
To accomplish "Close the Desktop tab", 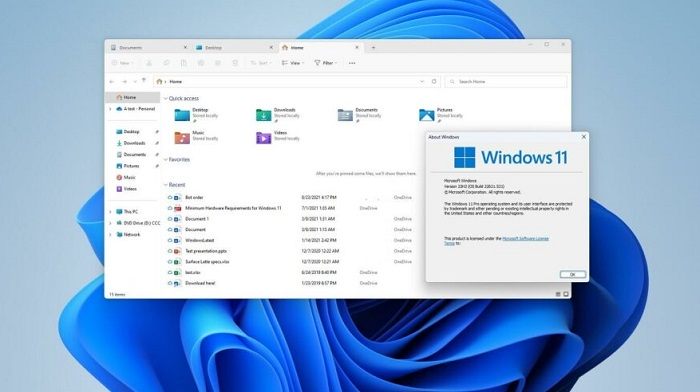I will tap(271, 47).
